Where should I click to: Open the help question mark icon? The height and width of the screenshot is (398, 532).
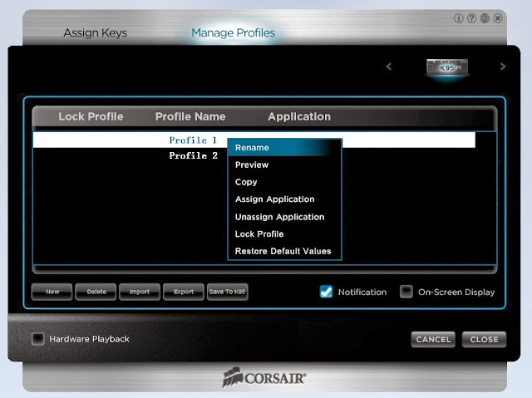(x=471, y=18)
